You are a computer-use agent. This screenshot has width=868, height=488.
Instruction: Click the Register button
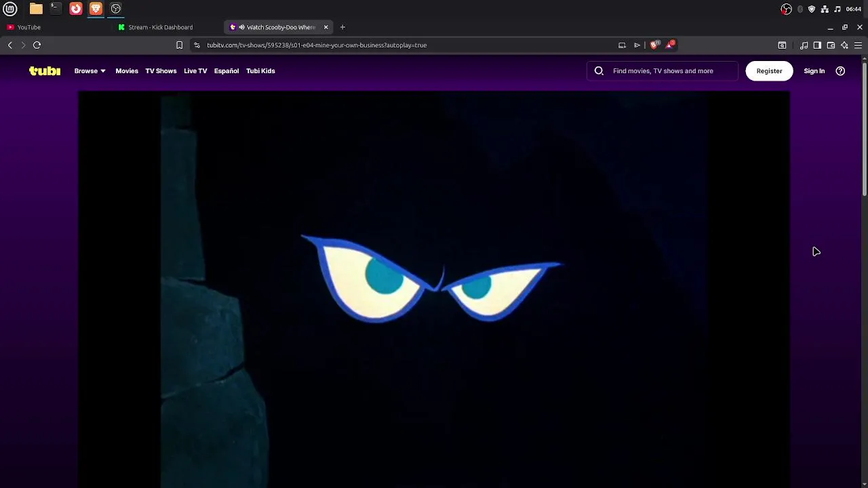click(x=769, y=70)
